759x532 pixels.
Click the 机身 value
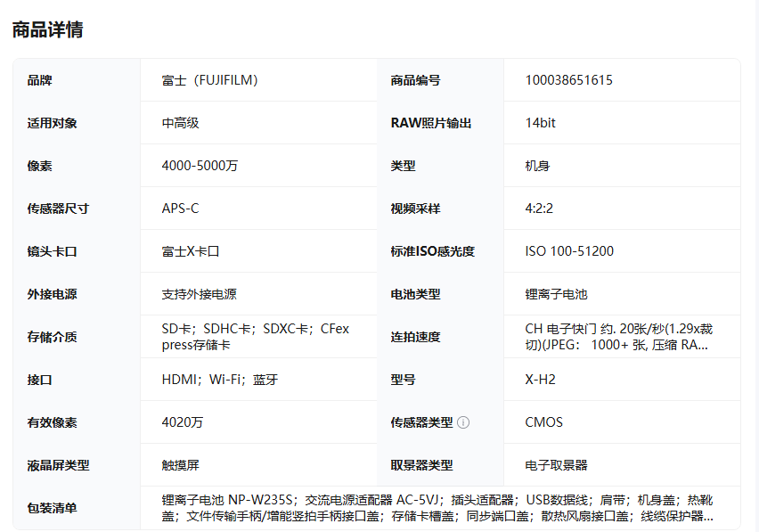[538, 166]
